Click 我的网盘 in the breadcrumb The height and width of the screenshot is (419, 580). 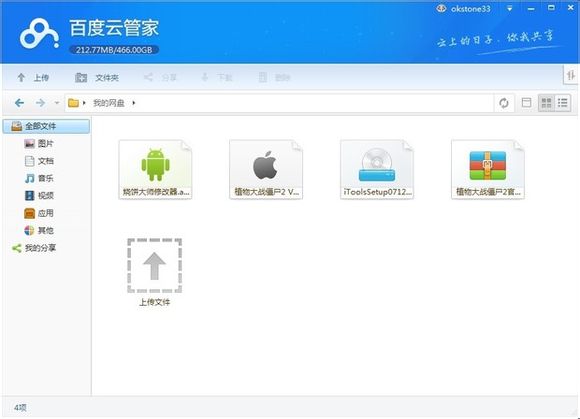(x=109, y=103)
